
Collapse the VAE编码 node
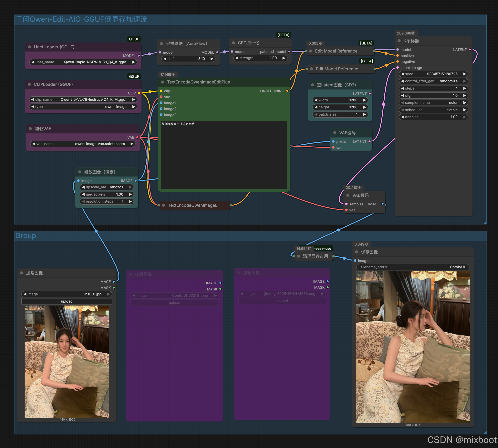335,133
